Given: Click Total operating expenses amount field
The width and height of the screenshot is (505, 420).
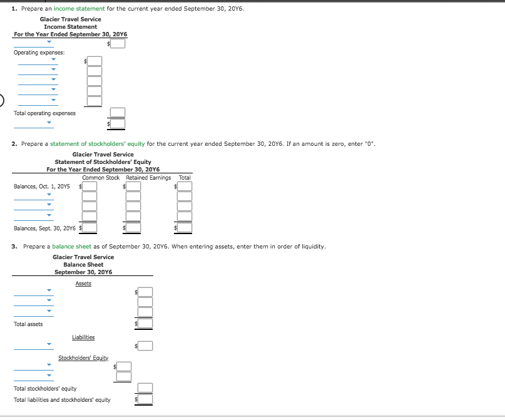Looking at the screenshot, I should (118, 113).
